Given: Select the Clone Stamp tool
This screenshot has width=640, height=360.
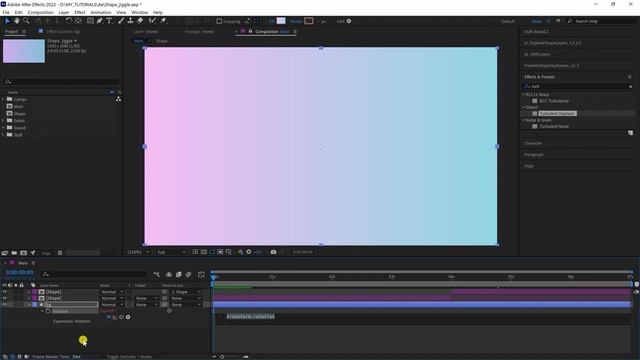Looking at the screenshot, I should [131, 21].
